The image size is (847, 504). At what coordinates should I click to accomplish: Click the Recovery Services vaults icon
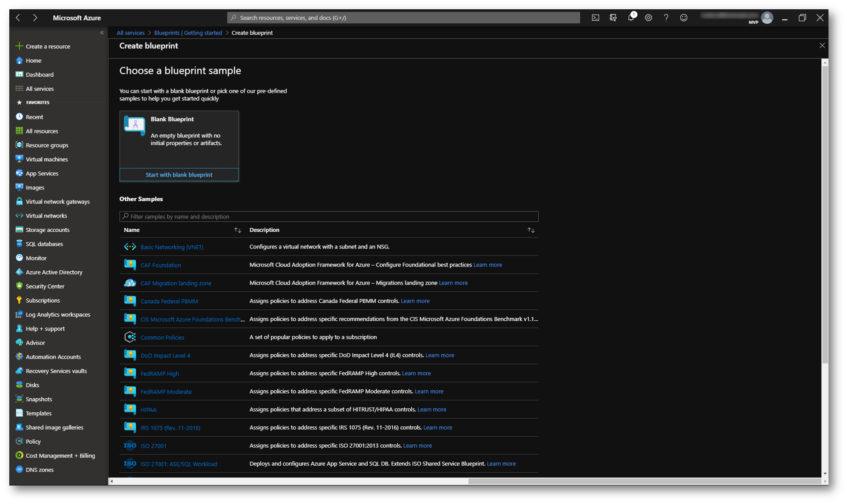(x=19, y=371)
